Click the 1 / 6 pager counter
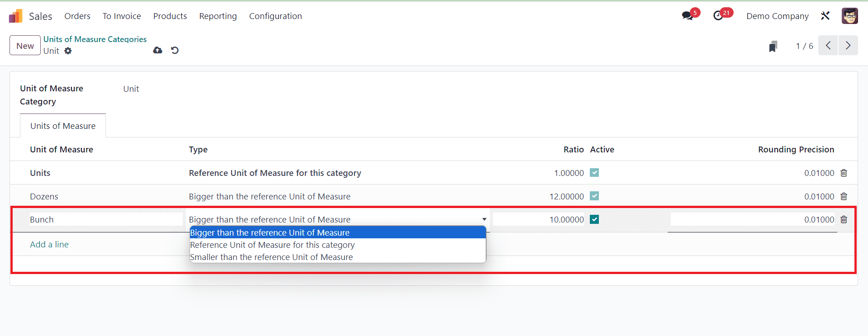 [805, 46]
